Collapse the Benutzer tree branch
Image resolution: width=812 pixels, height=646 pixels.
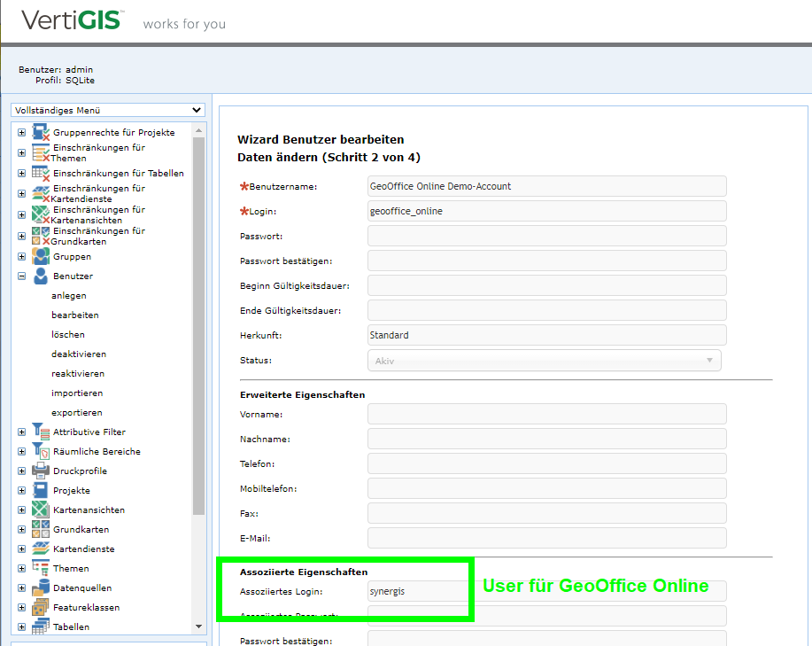[x=20, y=276]
